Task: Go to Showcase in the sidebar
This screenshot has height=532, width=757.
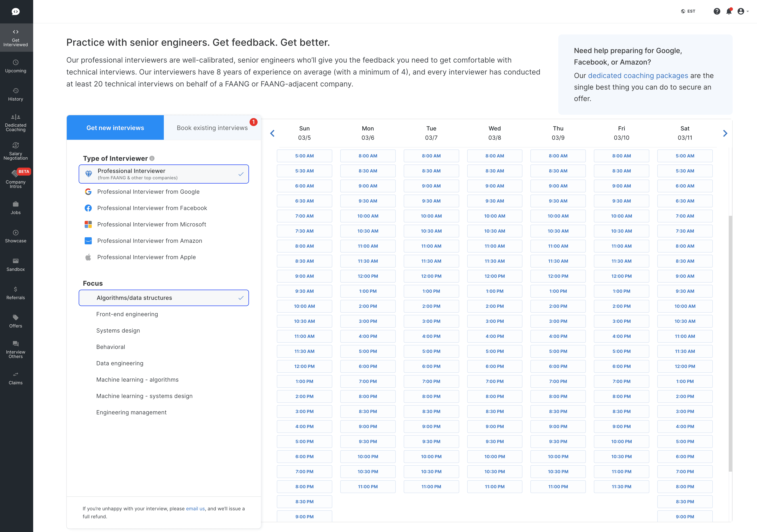Action: 15,236
